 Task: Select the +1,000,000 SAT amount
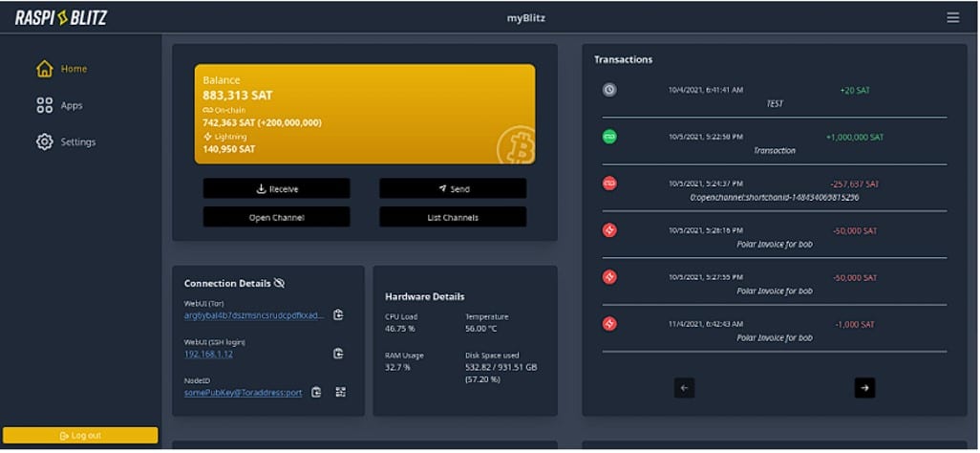(854, 137)
